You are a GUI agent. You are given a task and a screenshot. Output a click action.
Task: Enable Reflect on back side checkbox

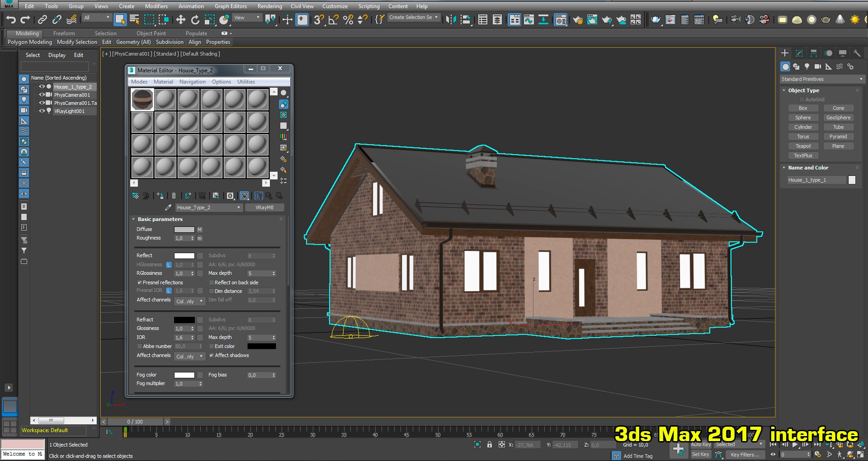coord(211,282)
